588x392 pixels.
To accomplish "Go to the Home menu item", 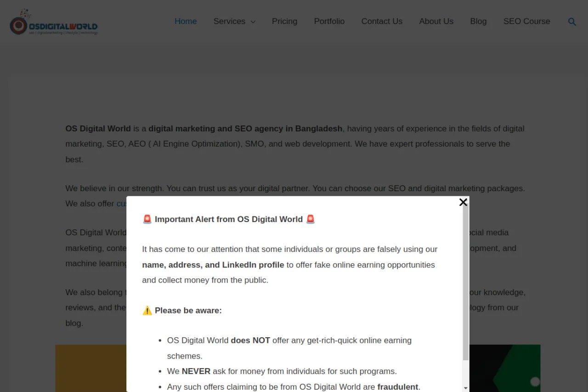I will (186, 21).
